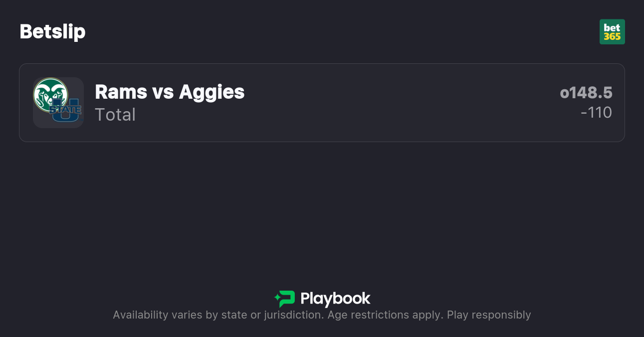
Task: Select the Playbook wordmark text
Action: [x=335, y=299]
